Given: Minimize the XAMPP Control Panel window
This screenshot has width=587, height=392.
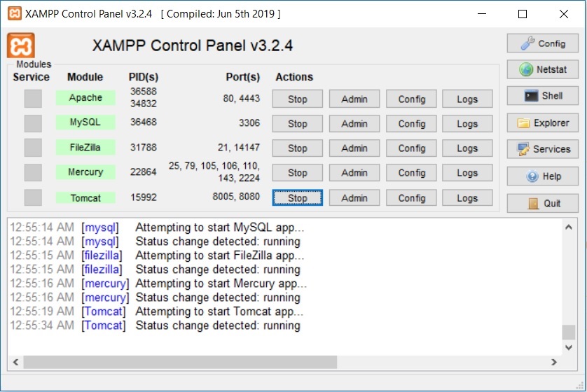Looking at the screenshot, I should [482, 14].
